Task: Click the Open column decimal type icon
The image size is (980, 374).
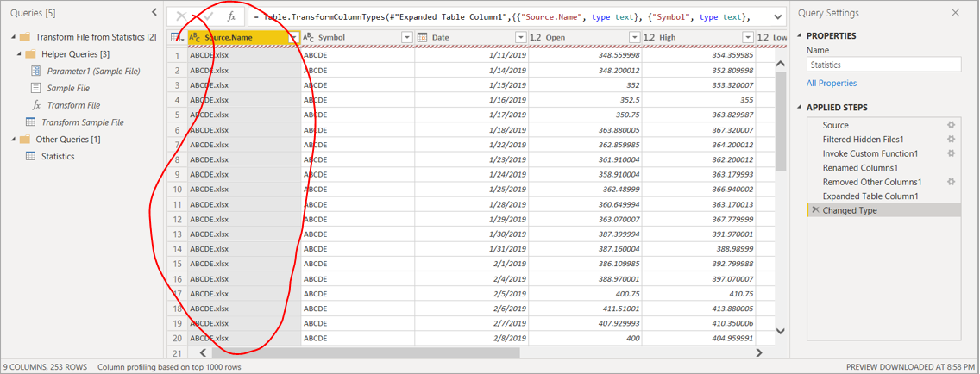Action: point(536,37)
